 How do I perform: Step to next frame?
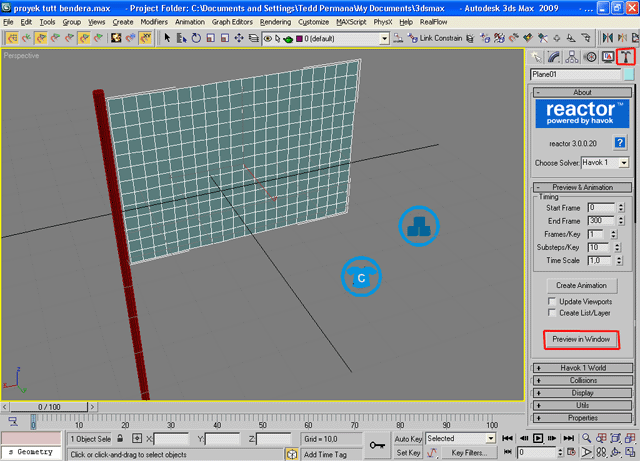pos(552,438)
